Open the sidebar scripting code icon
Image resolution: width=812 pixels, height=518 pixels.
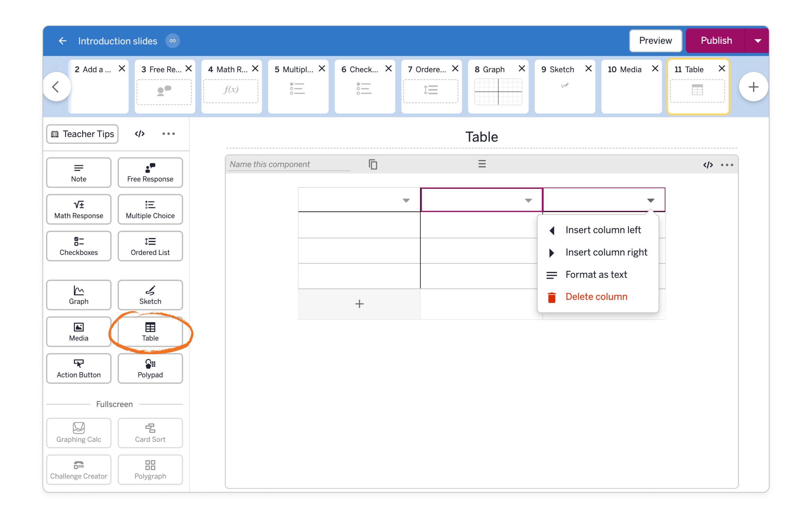(x=140, y=134)
